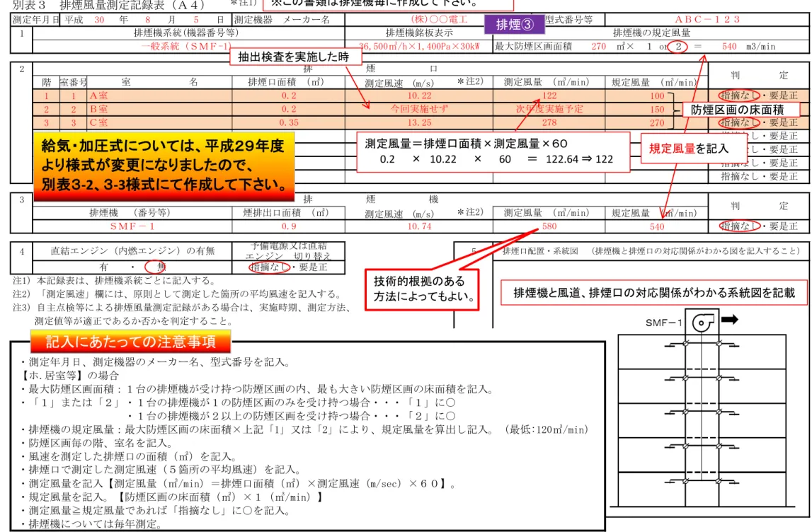Click fan measured airflow 580
812x532 pixels.
[x=549, y=226]
